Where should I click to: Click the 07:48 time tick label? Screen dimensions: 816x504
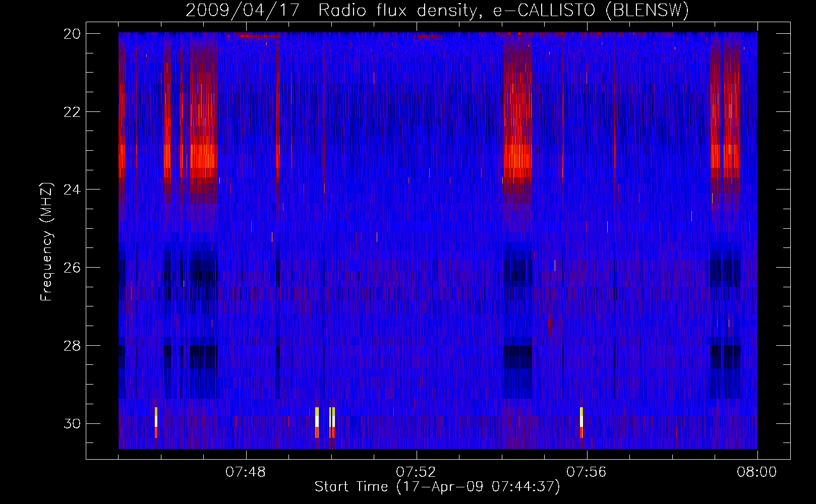[x=246, y=472]
